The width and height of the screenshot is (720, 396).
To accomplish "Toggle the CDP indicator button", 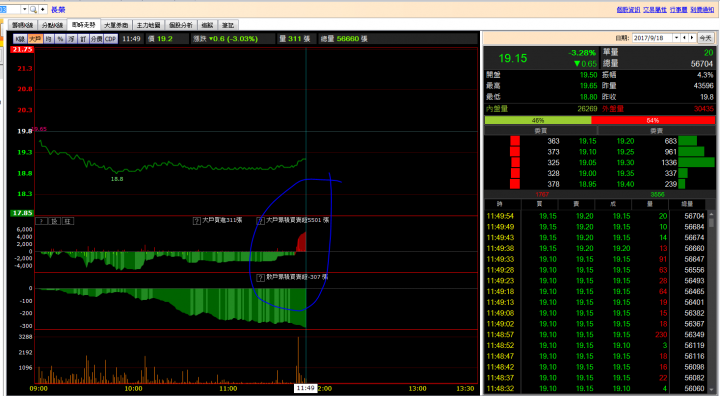I will 111,39.
